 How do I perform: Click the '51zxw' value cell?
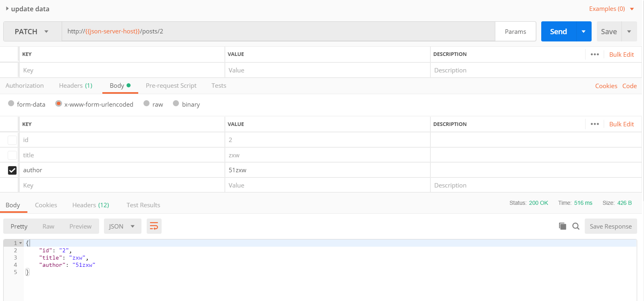pyautogui.click(x=327, y=170)
